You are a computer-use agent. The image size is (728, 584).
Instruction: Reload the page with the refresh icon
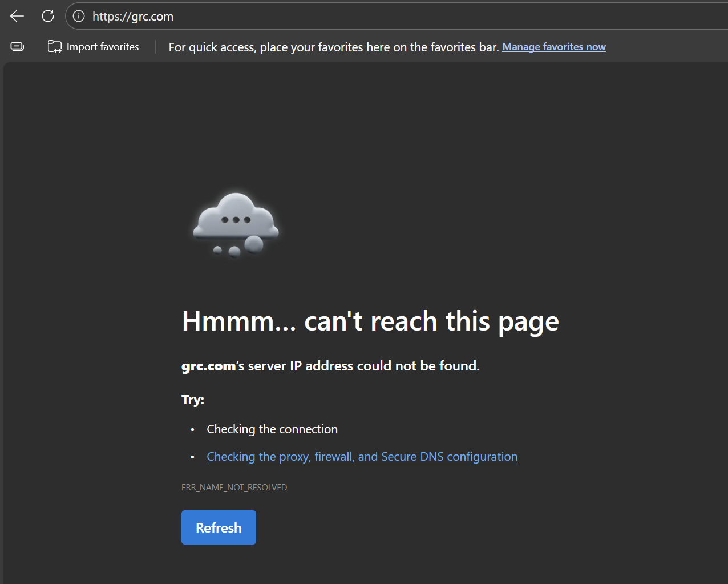pos(48,16)
